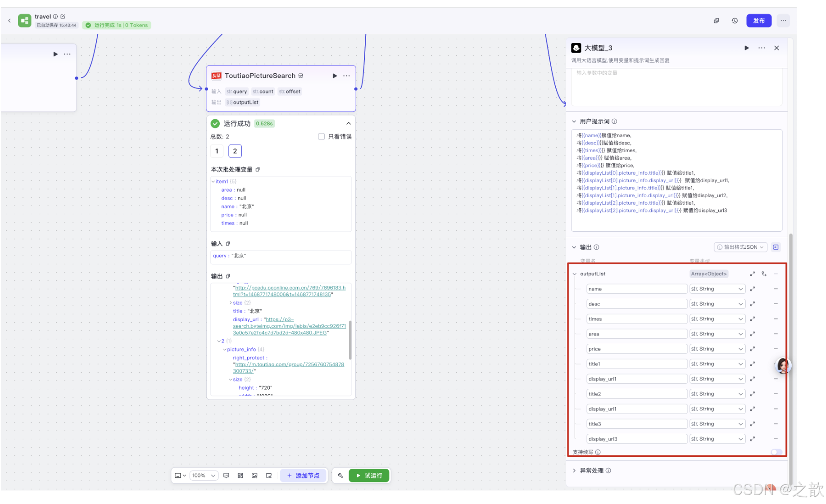
Task: Open the duplicate workflow icon beside history
Action: [716, 21]
